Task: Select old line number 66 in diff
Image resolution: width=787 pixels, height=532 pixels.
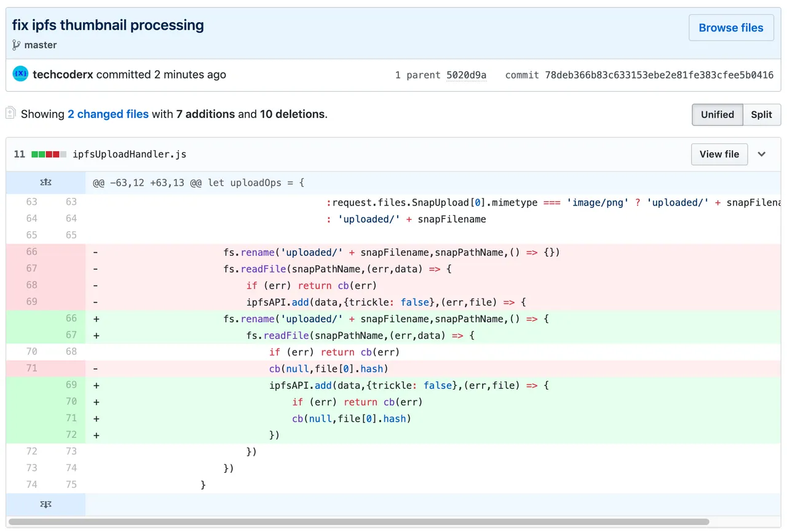Action: pos(31,252)
